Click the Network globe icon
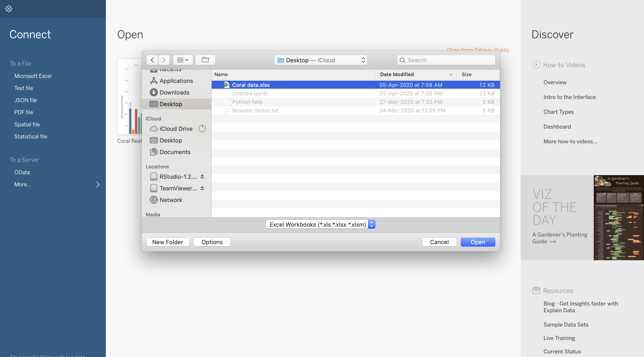644x357 pixels. [154, 200]
